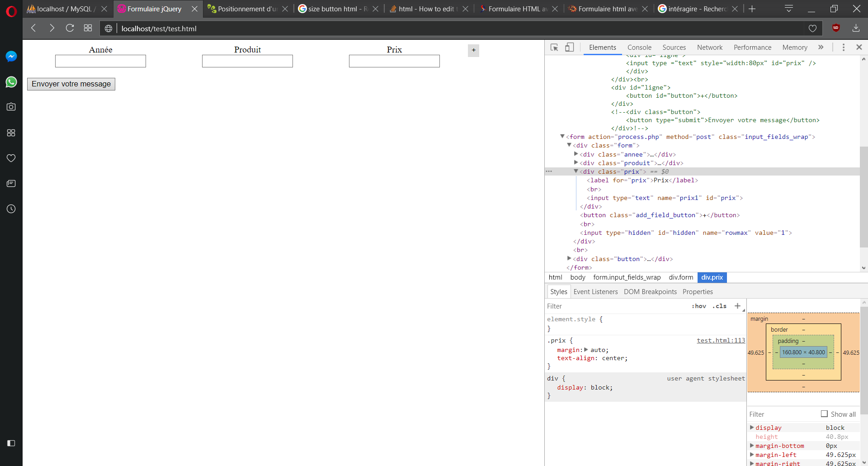
Task: Open the Network panel
Action: click(709, 47)
